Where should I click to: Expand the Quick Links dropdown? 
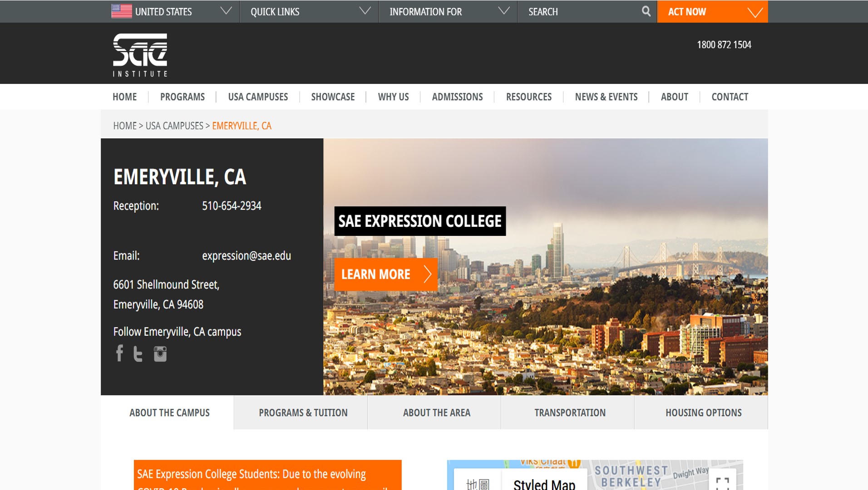pos(365,11)
